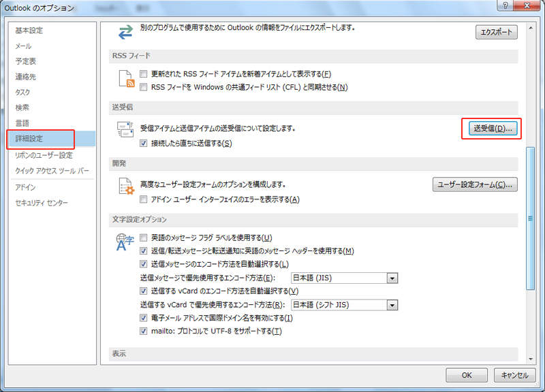
Task: Click the send/receive envelopes icon
Action: click(125, 129)
